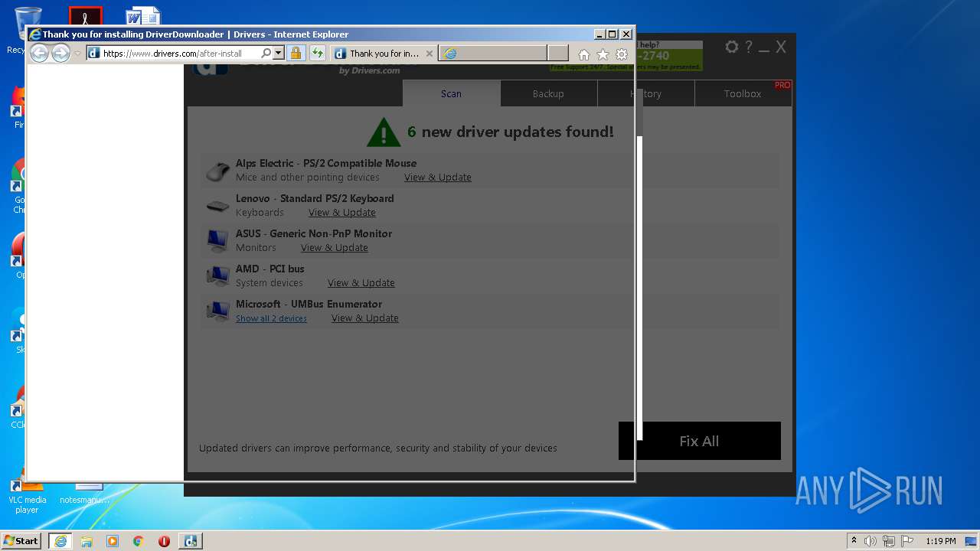980x551 pixels.
Task: Select 'ASUS - Generic Non-PnP Monitor' text
Action: pos(314,233)
